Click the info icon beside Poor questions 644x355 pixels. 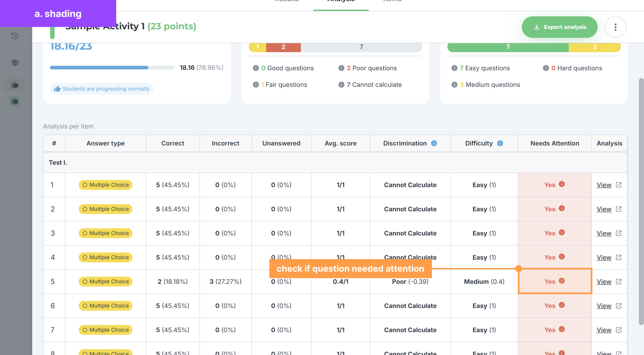pyautogui.click(x=341, y=68)
